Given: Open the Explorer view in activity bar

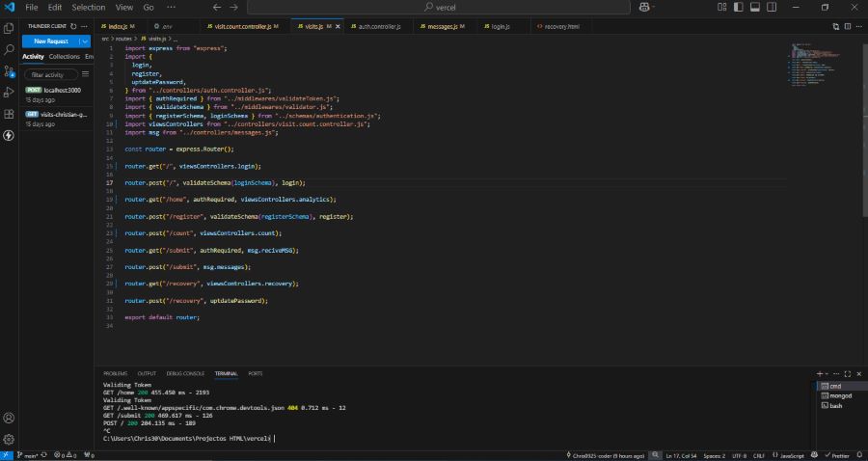Looking at the screenshot, I should (9, 28).
